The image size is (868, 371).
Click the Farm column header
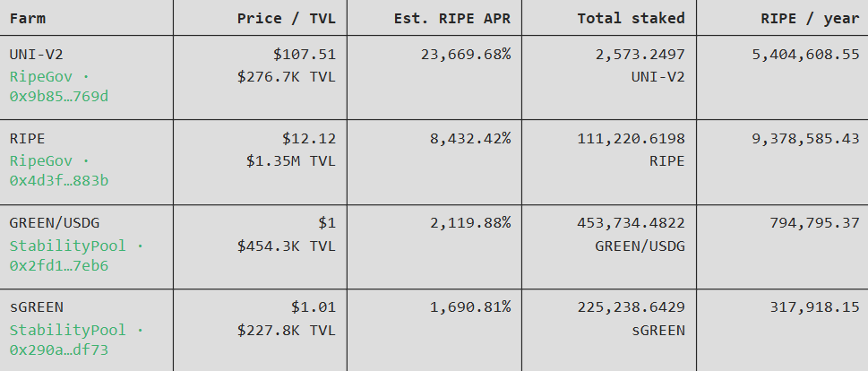(28, 18)
